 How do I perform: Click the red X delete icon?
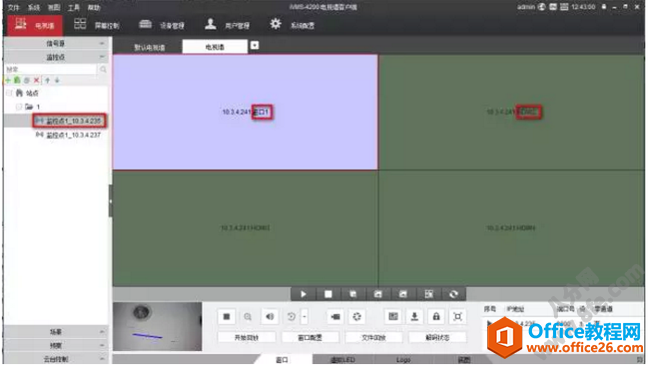tap(36, 80)
